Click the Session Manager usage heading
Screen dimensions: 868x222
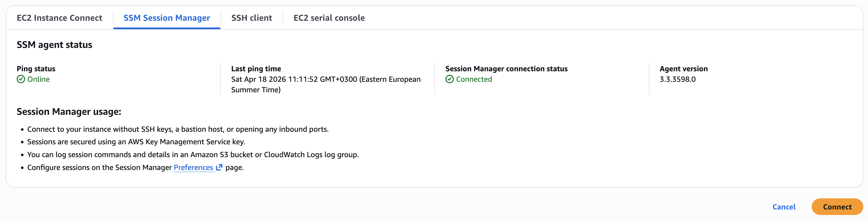point(69,112)
